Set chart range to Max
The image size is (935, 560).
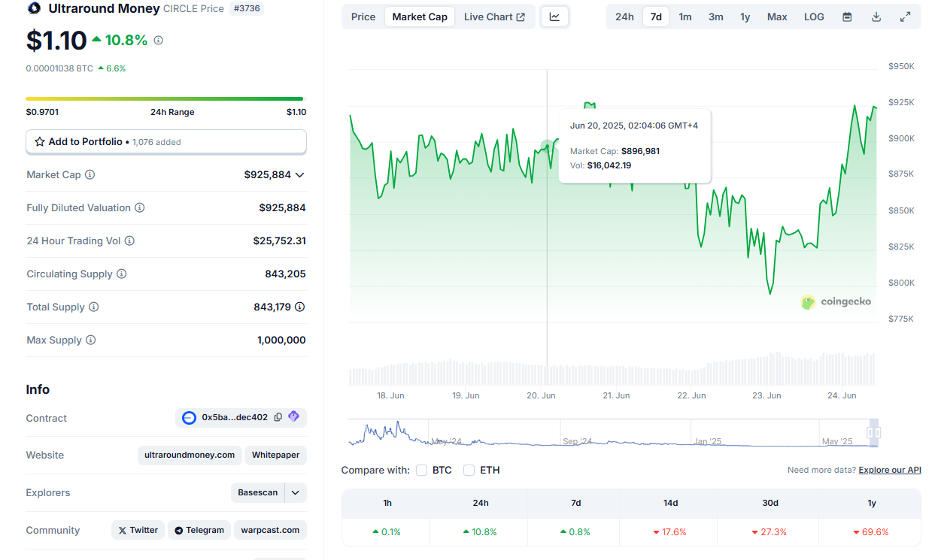(x=777, y=17)
